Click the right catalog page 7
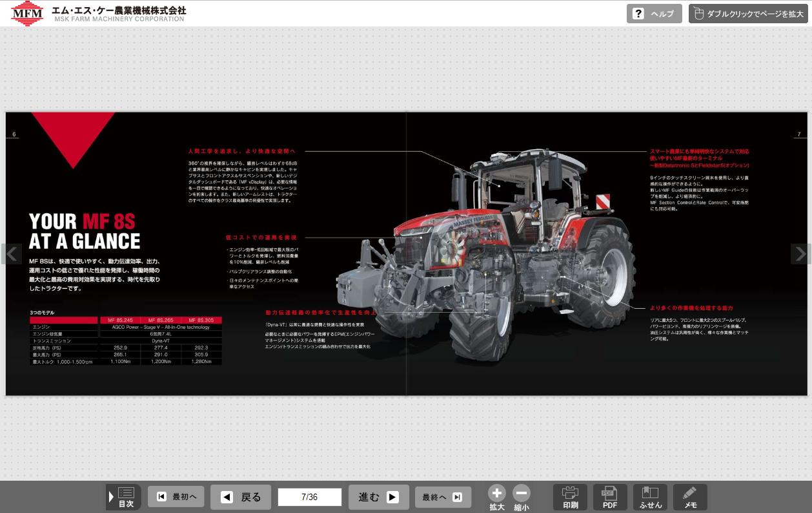This screenshot has width=812, height=513. click(x=607, y=254)
